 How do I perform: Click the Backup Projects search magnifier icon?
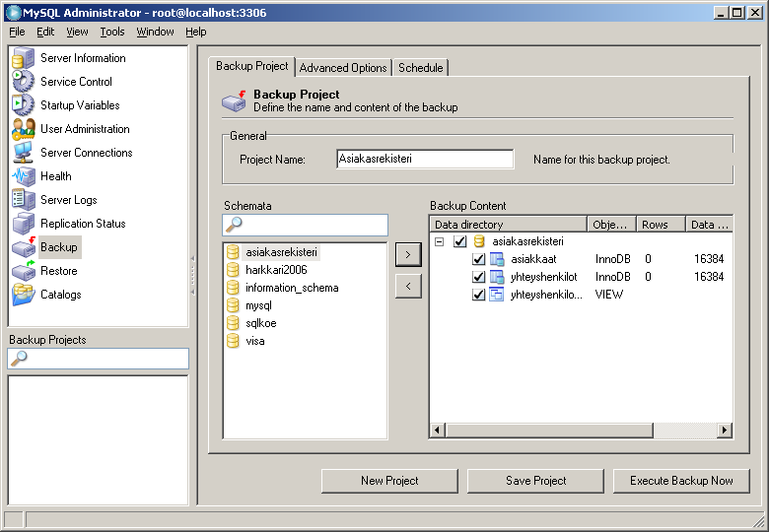(19, 359)
